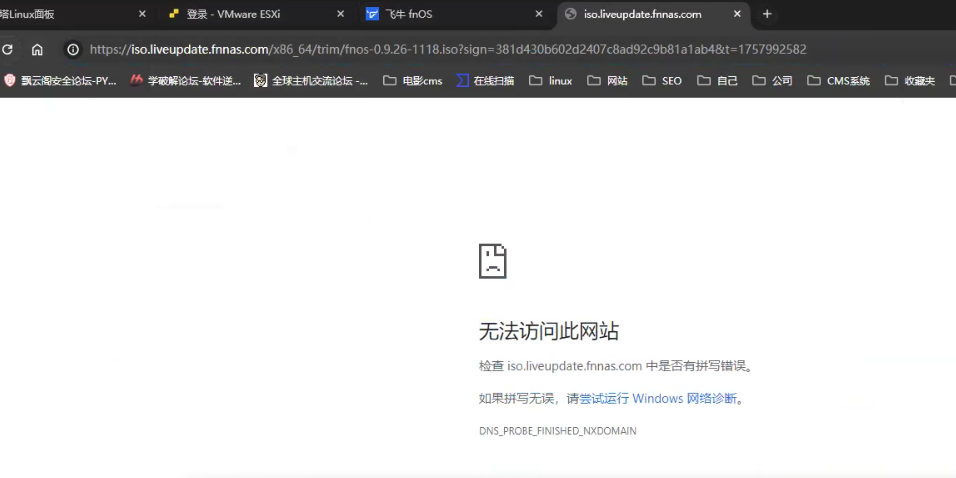Close the VMware ESXi tab

click(340, 14)
